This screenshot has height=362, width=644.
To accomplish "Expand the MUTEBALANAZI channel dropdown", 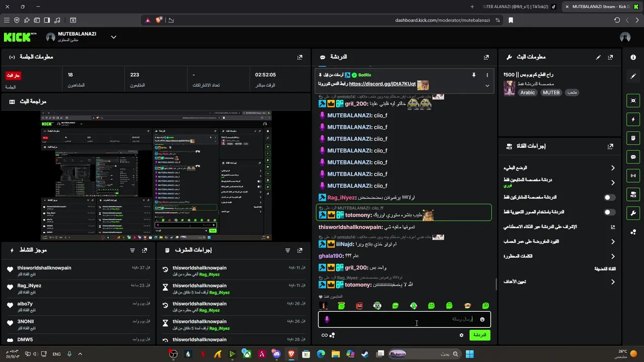I will (114, 37).
